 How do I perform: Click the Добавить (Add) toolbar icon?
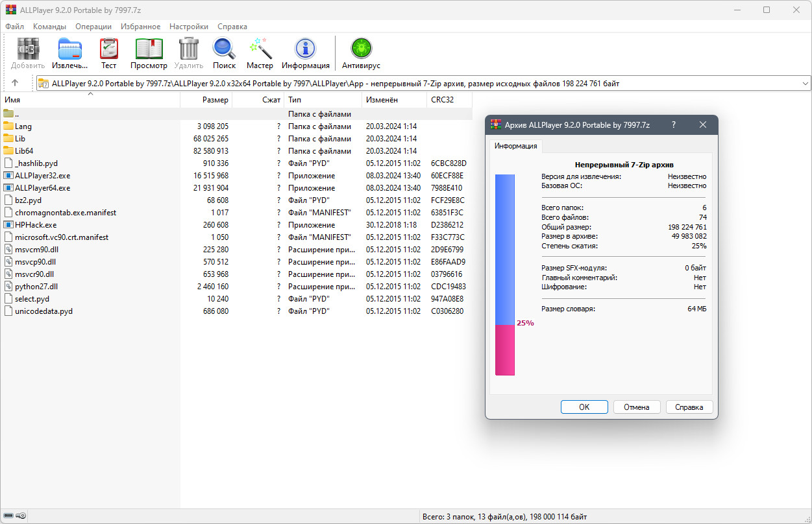click(28, 49)
